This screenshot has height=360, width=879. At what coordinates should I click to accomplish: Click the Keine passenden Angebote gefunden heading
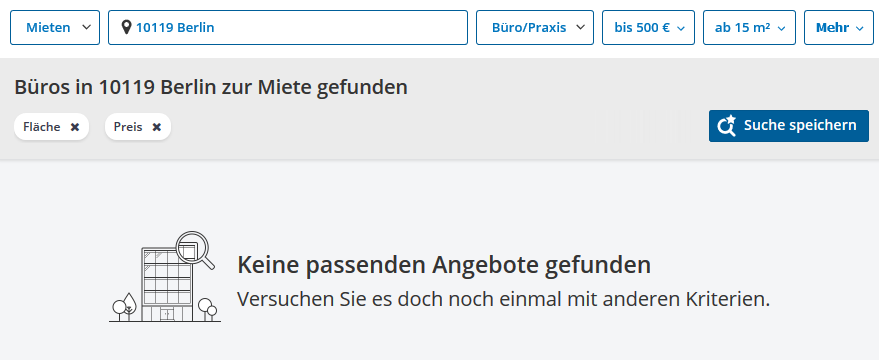click(444, 265)
